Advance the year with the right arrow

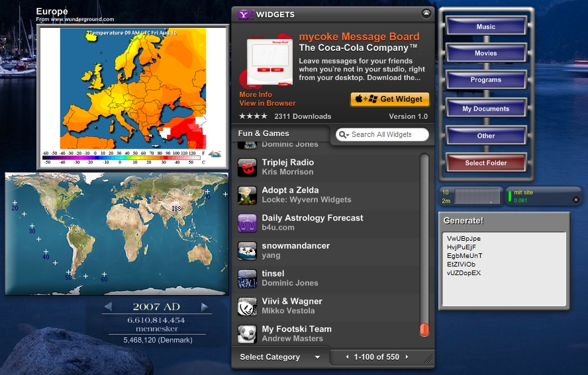coord(205,307)
